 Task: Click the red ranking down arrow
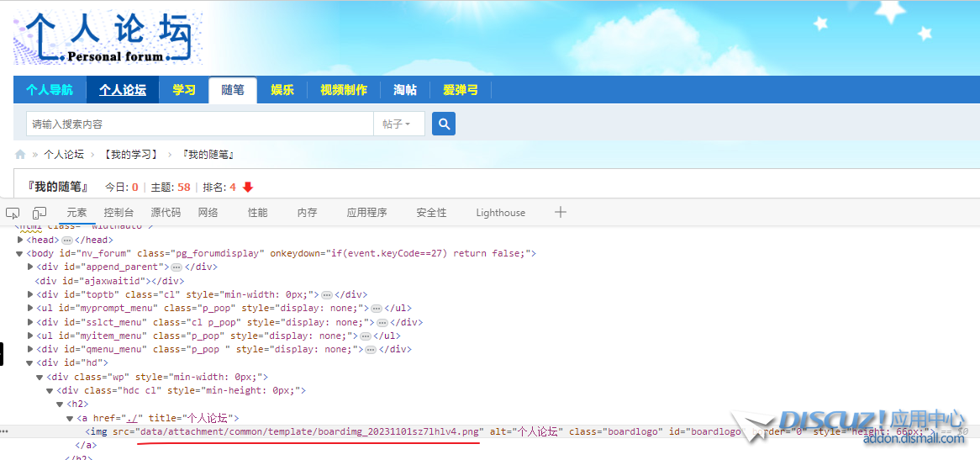click(x=248, y=187)
